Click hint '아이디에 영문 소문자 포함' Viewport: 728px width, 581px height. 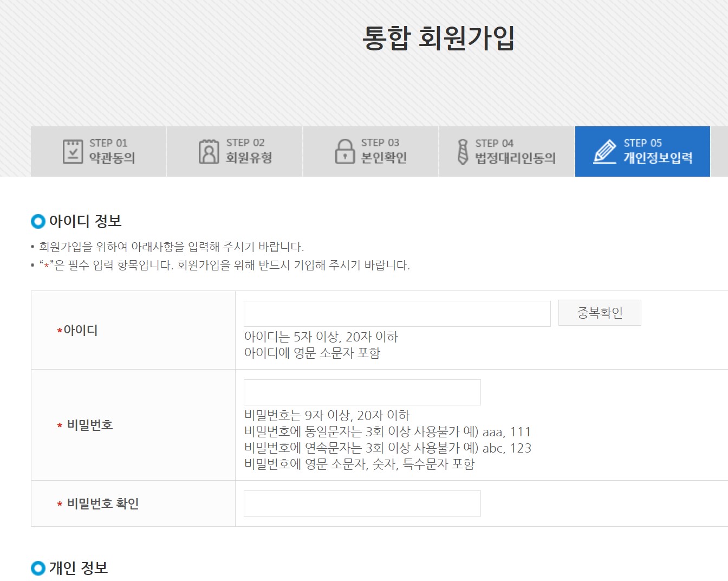(313, 353)
